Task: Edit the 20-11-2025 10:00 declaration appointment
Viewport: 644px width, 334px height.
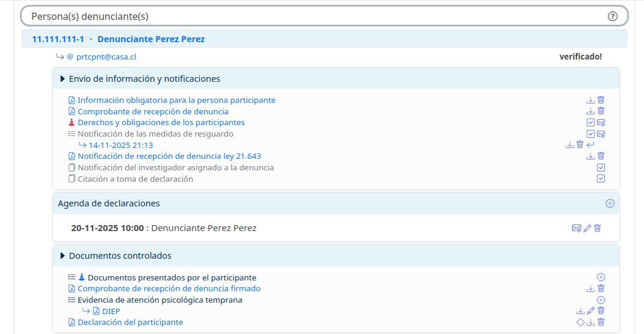Action: [587, 229]
